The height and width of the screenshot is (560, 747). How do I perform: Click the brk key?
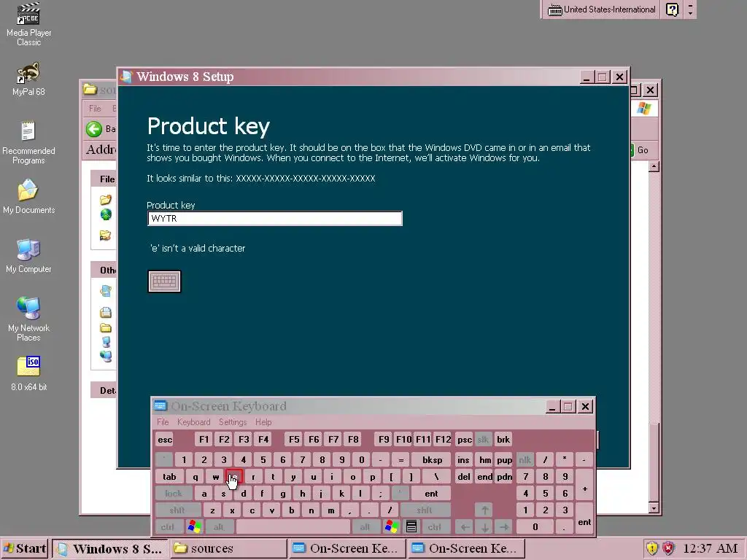coord(503,440)
